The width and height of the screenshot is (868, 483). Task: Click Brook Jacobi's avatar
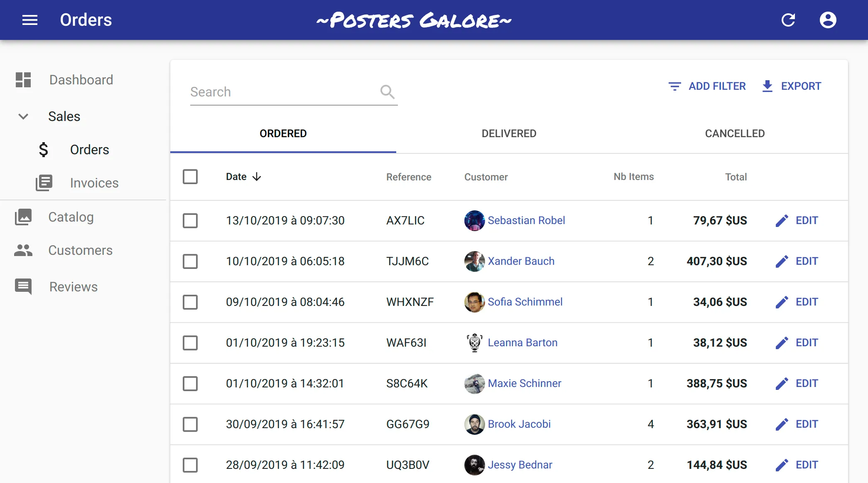click(475, 424)
